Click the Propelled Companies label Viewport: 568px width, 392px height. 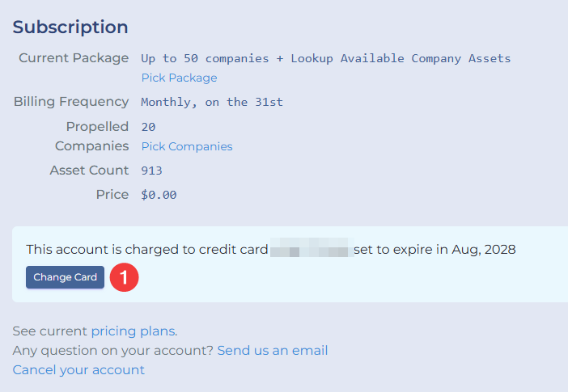pos(92,136)
